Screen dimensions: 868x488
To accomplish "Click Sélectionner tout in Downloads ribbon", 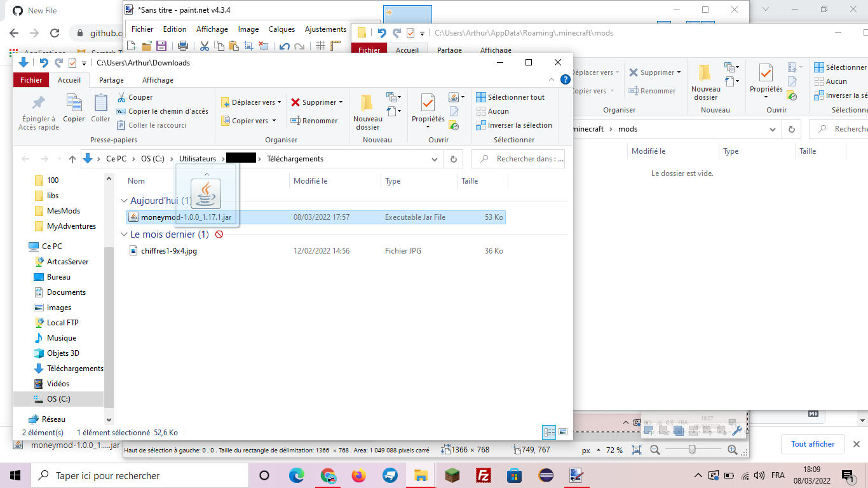I will pos(511,97).
